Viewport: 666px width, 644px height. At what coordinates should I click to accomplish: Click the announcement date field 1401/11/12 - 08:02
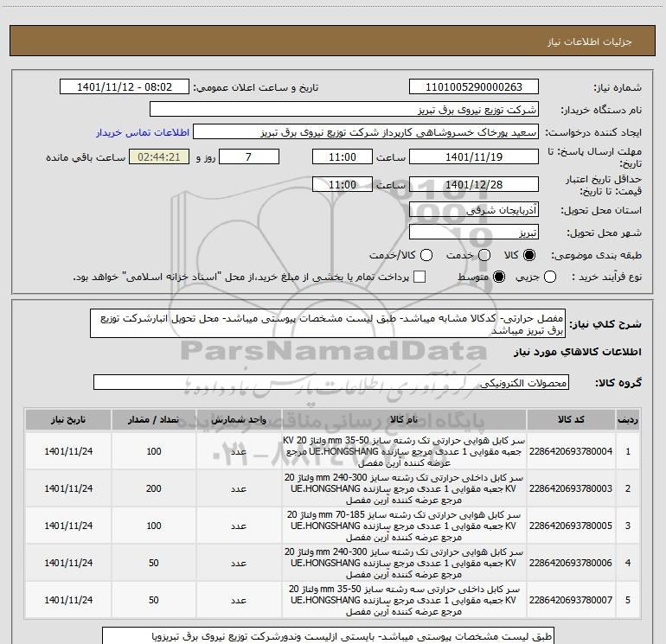125,86
